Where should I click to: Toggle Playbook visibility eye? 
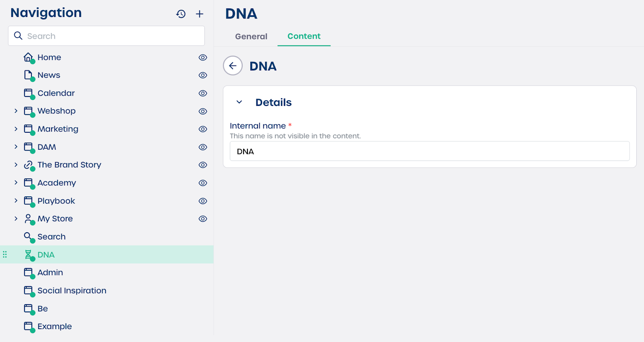click(x=203, y=201)
